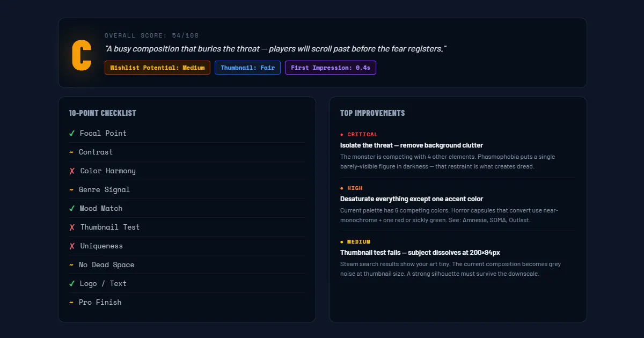Click the red X beside Uniqueness
This screenshot has height=338, width=644.
(72, 246)
